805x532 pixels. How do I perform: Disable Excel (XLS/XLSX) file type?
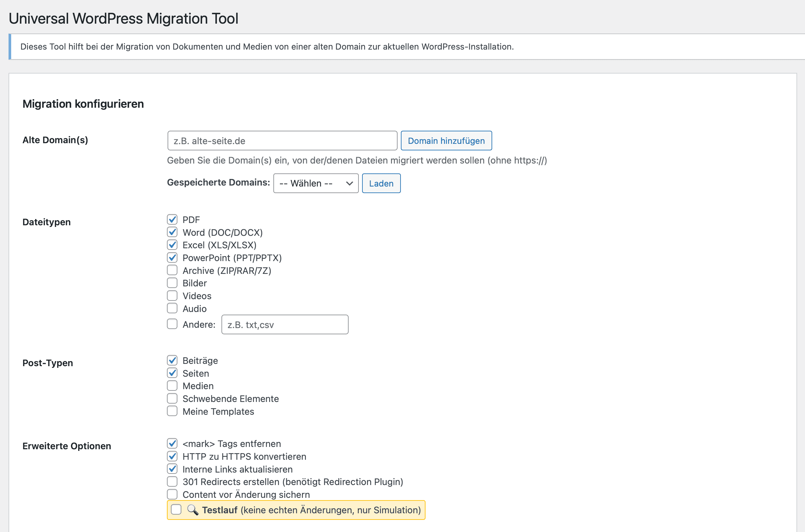point(172,245)
